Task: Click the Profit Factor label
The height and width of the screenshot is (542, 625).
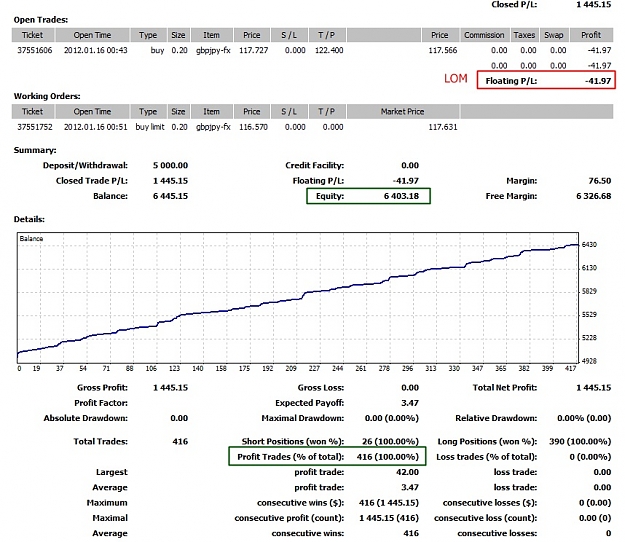Action: pos(101,403)
